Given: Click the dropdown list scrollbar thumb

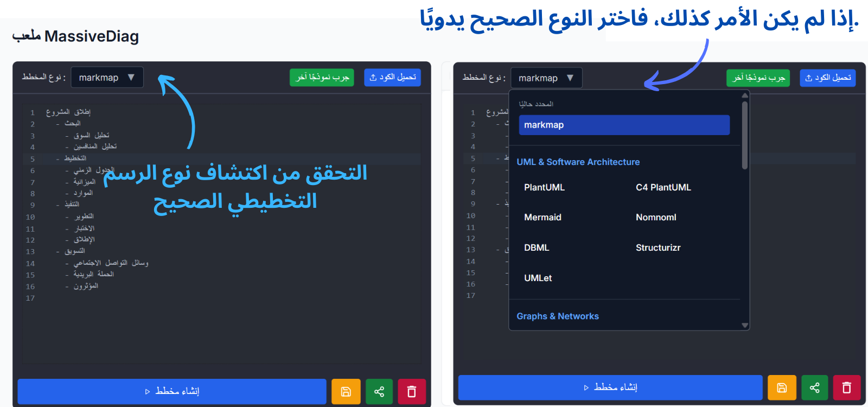Looking at the screenshot, I should pos(745,135).
